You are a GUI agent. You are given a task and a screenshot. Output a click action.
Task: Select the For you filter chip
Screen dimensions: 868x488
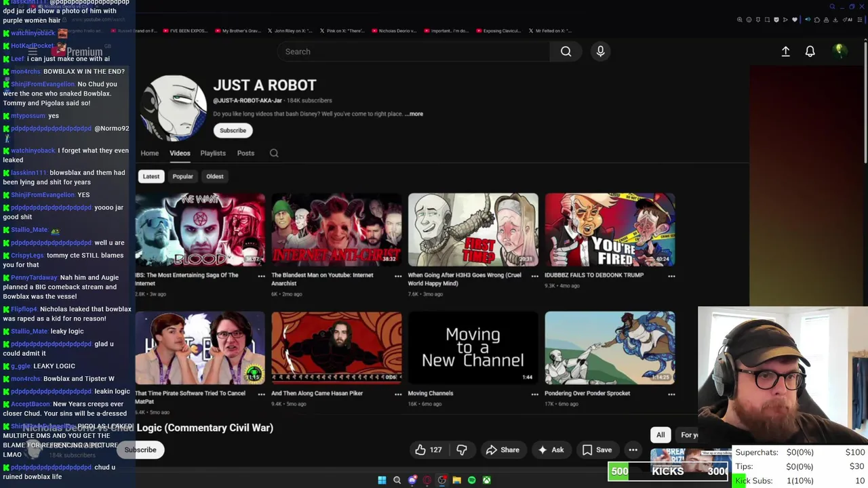click(688, 435)
